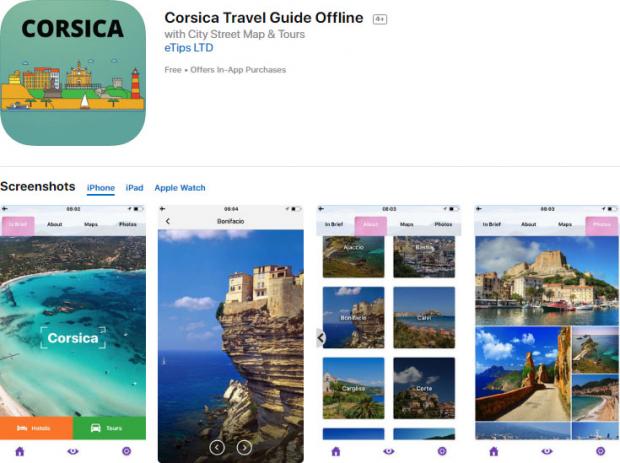Image resolution: width=620 pixels, height=463 pixels.
Task: Tap the eye icon in fourth screenshot
Action: tap(547, 451)
